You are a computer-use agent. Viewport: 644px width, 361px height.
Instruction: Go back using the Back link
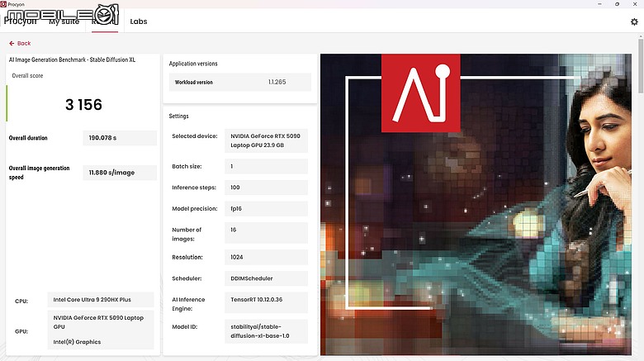click(20, 43)
